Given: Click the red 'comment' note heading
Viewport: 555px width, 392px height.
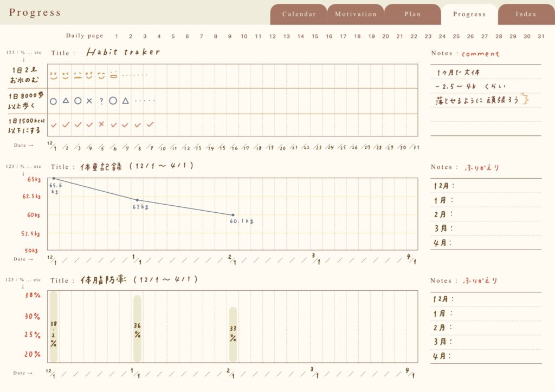Looking at the screenshot, I should pyautogui.click(x=480, y=54).
